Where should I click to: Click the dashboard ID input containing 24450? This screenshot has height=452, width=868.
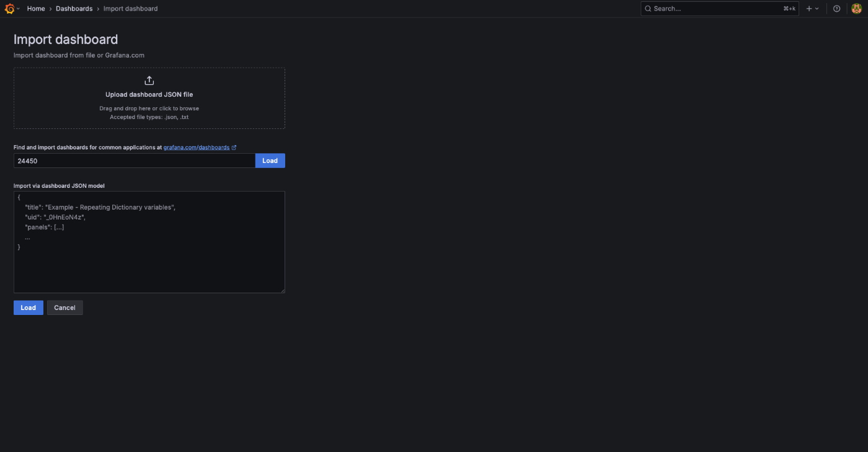[x=134, y=160]
